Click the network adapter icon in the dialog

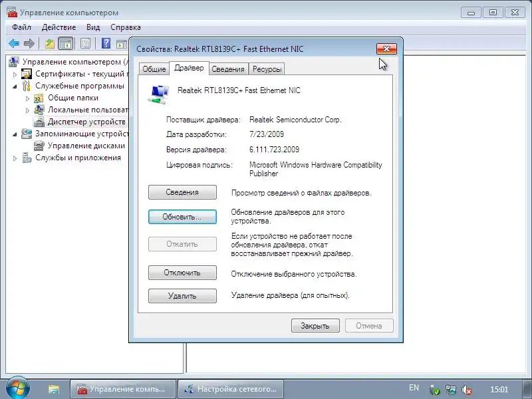pyautogui.click(x=158, y=94)
